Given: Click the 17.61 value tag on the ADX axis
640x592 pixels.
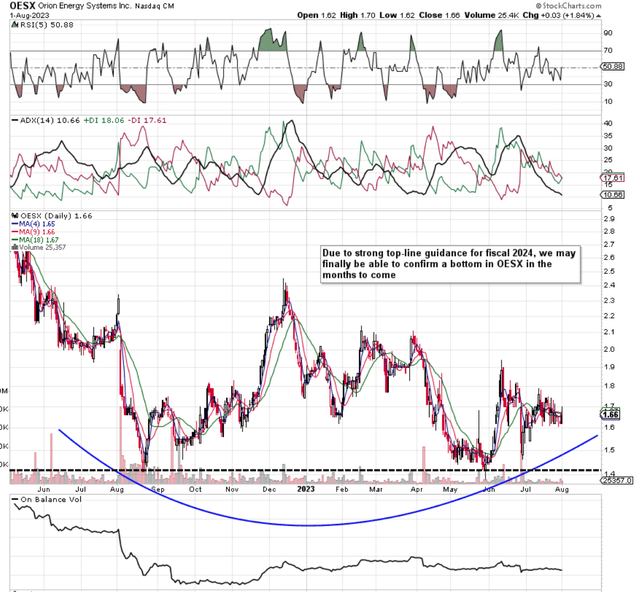Looking at the screenshot, I should point(613,178).
